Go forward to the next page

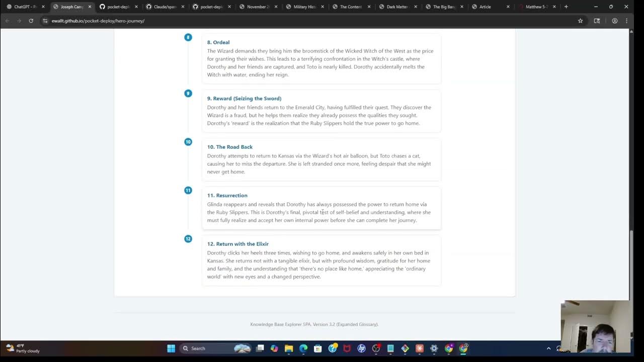pyautogui.click(x=19, y=21)
